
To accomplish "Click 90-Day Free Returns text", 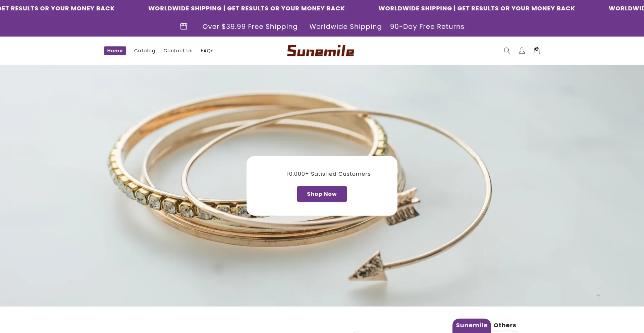I will tap(427, 26).
